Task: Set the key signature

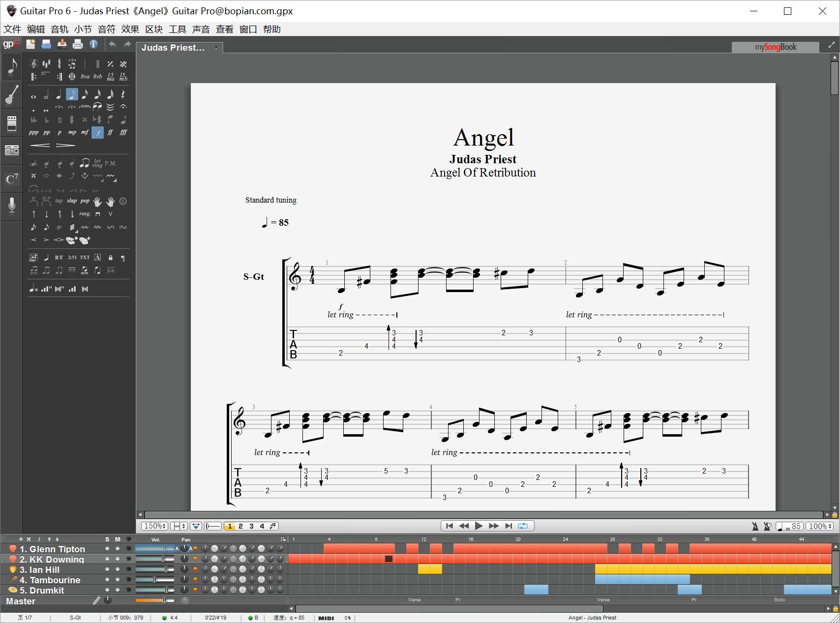Action: (46, 63)
